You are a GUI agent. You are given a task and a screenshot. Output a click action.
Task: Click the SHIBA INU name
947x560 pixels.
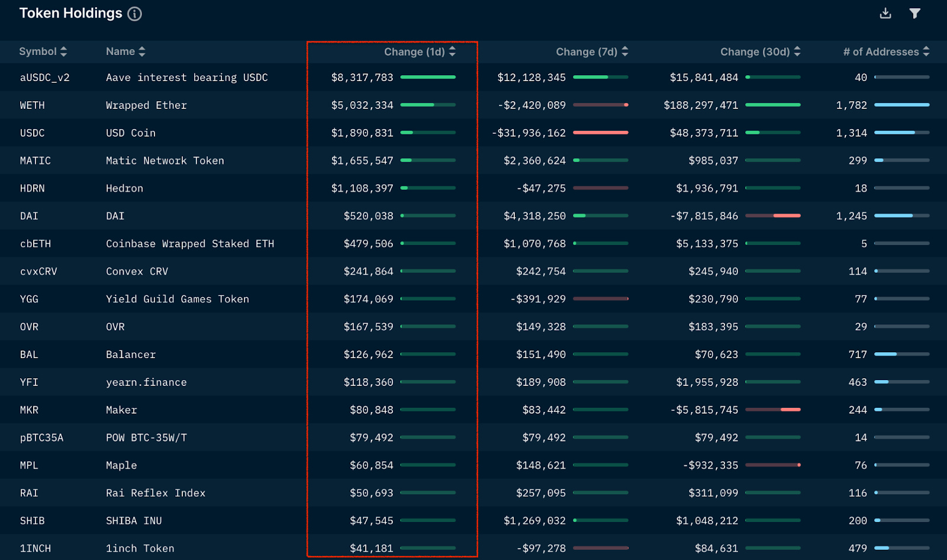(134, 521)
